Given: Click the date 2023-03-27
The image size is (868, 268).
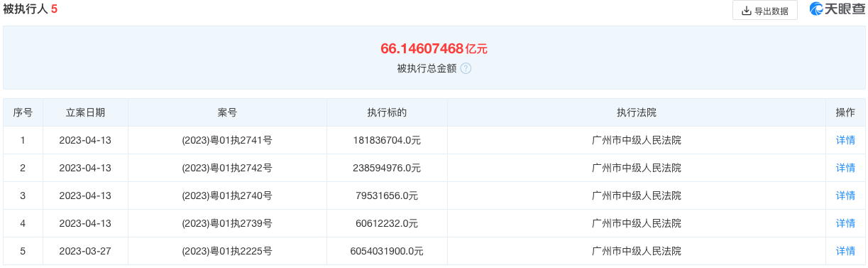Looking at the screenshot, I should pyautogui.click(x=85, y=251).
